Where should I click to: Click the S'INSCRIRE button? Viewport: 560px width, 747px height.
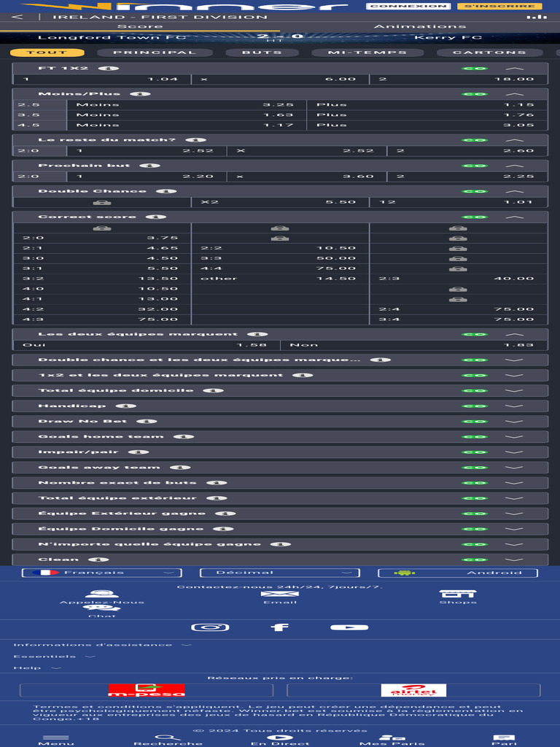point(499,6)
